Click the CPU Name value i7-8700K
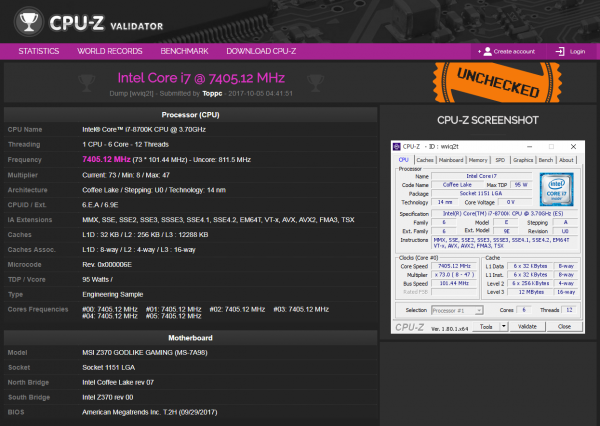 [x=144, y=129]
